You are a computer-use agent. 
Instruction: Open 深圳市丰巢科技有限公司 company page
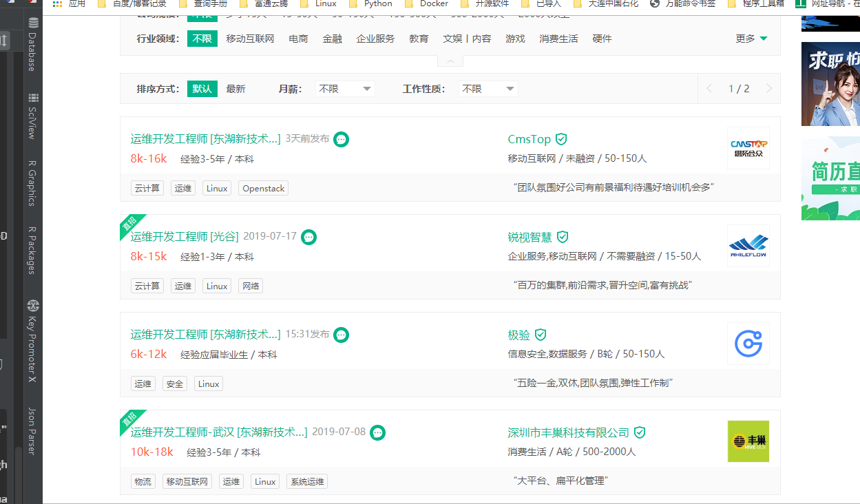coord(568,432)
